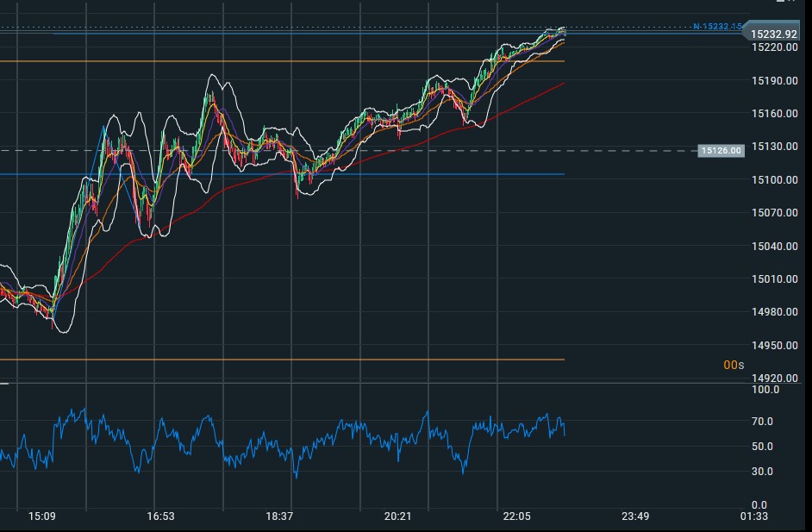Select the 22:05 time axis label
The width and height of the screenshot is (812, 532).
[515, 516]
